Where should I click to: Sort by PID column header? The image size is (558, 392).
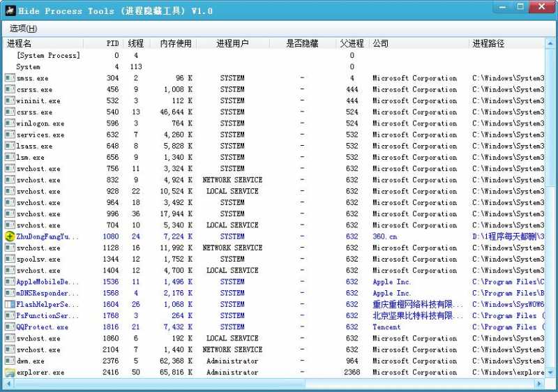tap(112, 44)
